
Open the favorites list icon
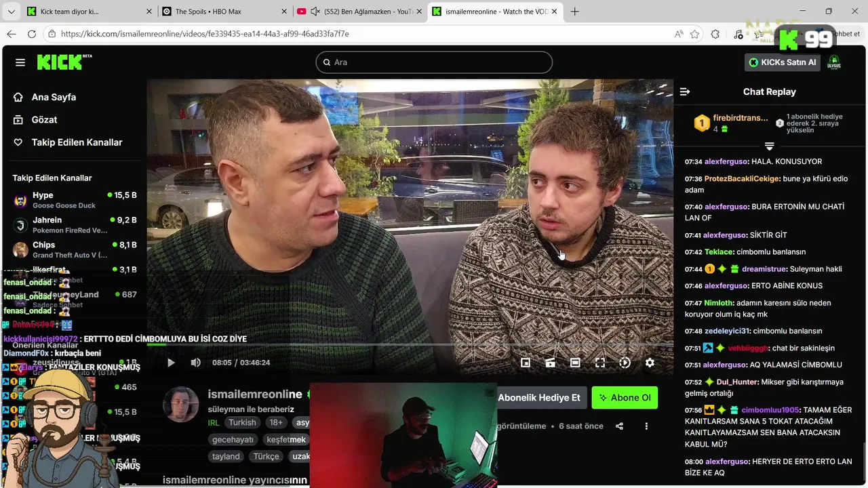tap(757, 34)
